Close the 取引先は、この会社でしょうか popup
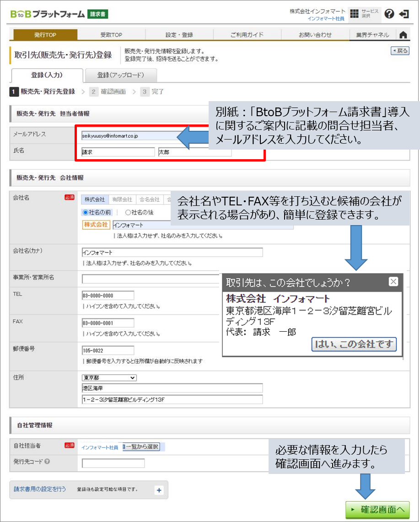This screenshot has height=522, width=420. pyautogui.click(x=393, y=282)
